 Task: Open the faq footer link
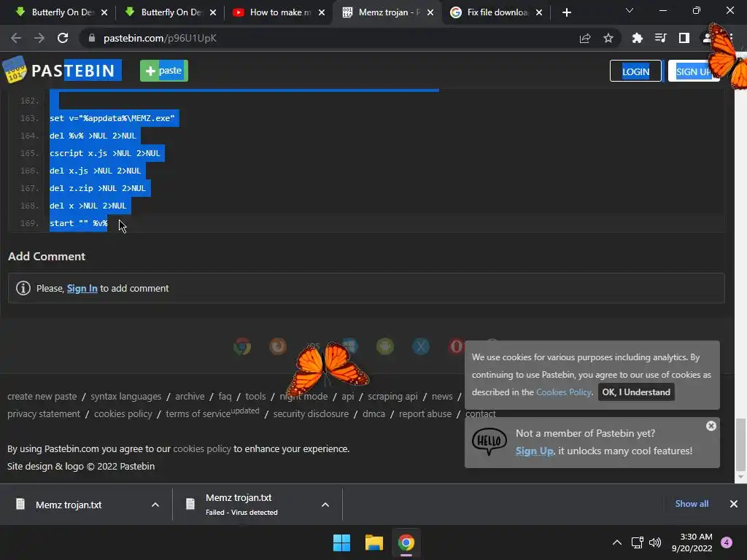pyautogui.click(x=225, y=396)
